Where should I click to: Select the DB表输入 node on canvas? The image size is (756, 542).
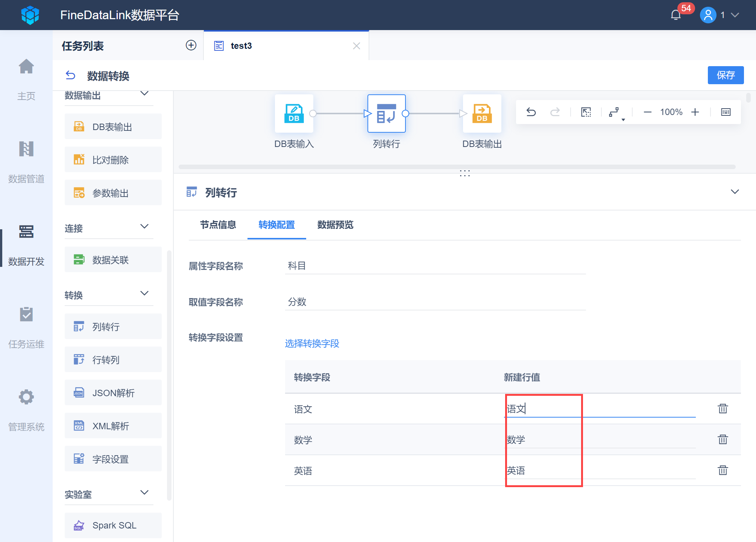294,114
